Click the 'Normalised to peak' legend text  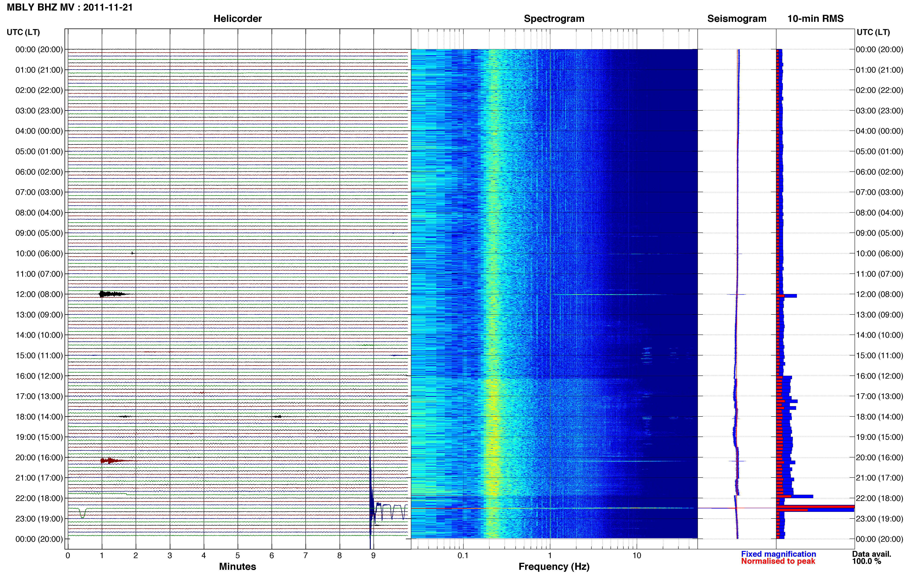tap(778, 561)
